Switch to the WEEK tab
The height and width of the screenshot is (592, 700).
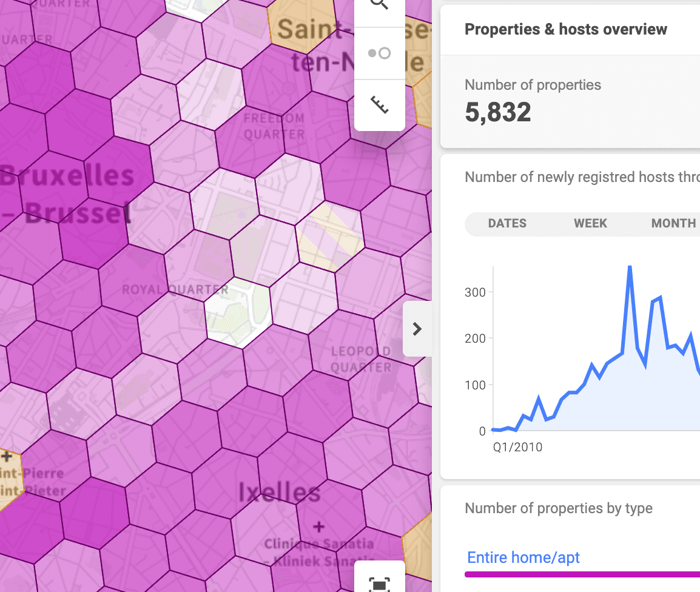[590, 223]
